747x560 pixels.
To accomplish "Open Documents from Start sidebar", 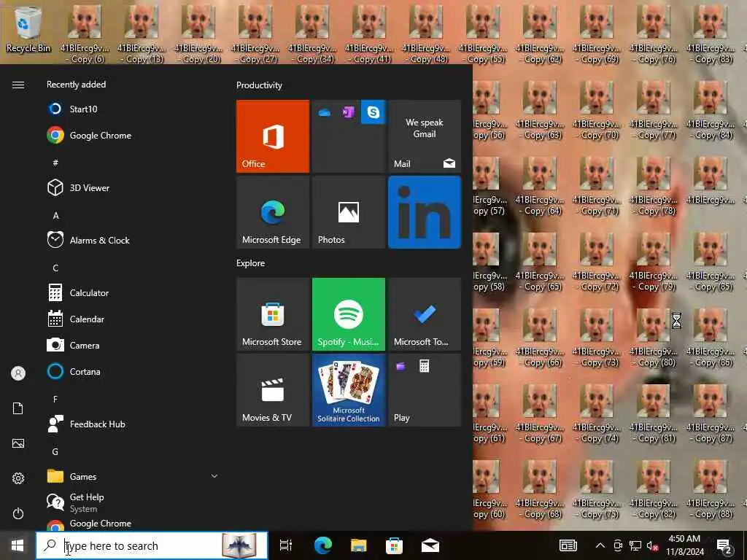I will 18,408.
